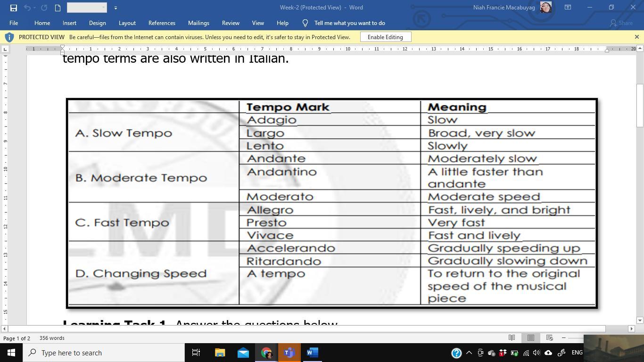This screenshot has width=644, height=362.
Task: Save the document via Quick Access toolbar
Action: 14,8
